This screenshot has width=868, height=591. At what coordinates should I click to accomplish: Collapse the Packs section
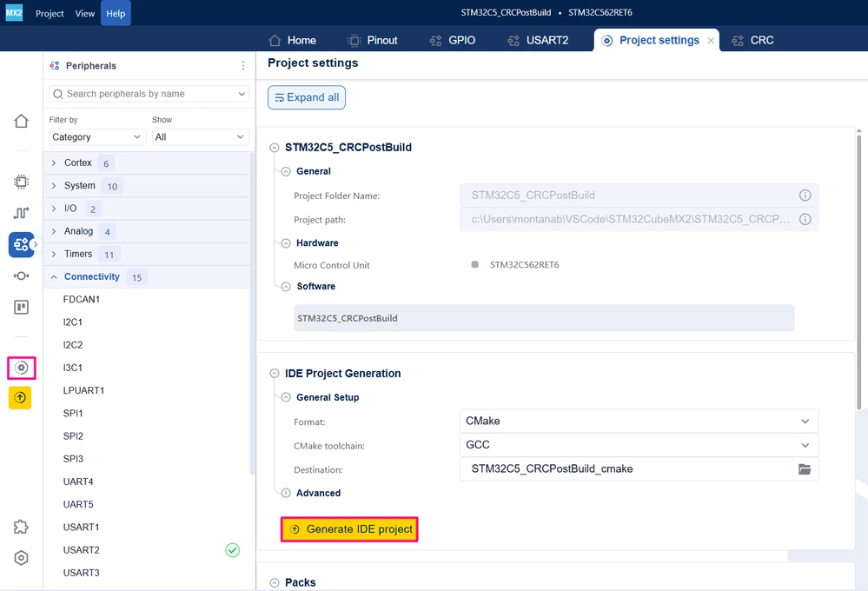click(274, 582)
